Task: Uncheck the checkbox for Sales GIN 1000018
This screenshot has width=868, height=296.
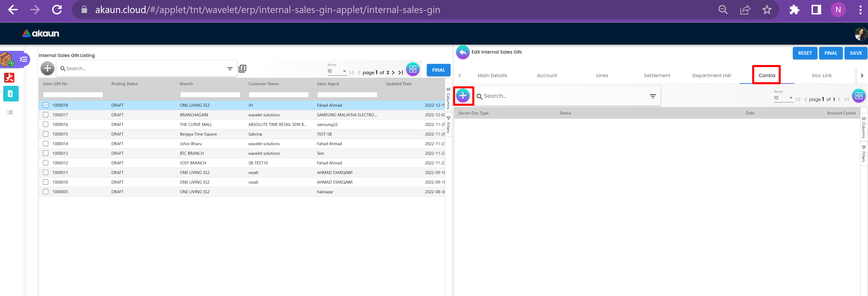Action: tap(45, 105)
